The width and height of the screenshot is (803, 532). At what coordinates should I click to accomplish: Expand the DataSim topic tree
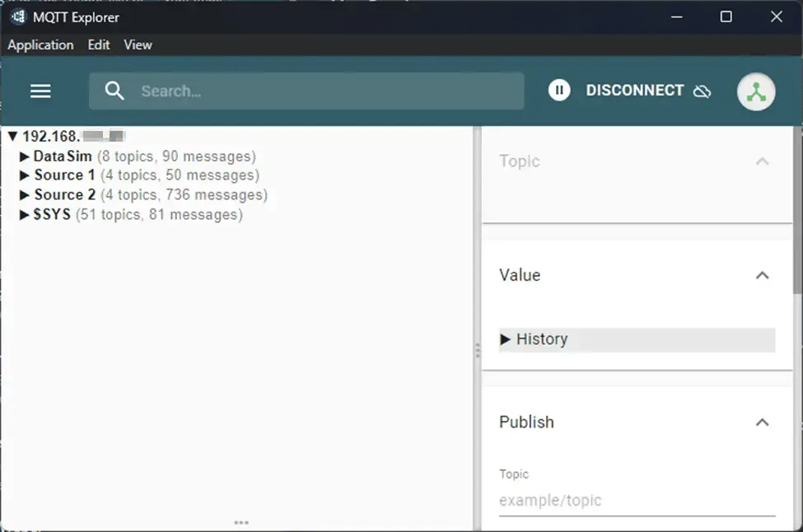coord(24,156)
